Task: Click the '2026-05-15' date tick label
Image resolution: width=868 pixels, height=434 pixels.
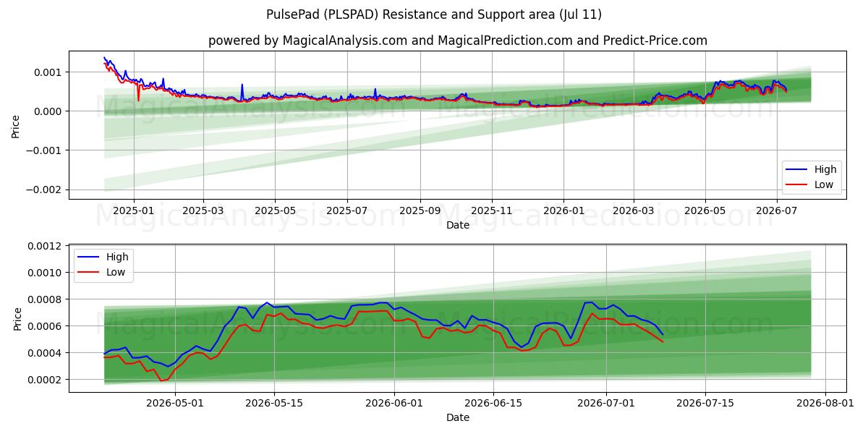Action: click(x=275, y=404)
